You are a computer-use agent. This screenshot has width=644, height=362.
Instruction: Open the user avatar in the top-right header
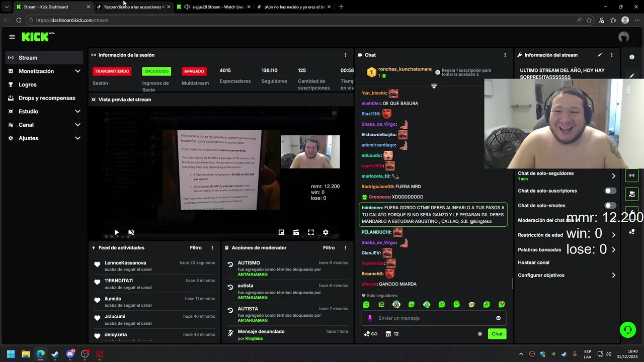click(624, 37)
